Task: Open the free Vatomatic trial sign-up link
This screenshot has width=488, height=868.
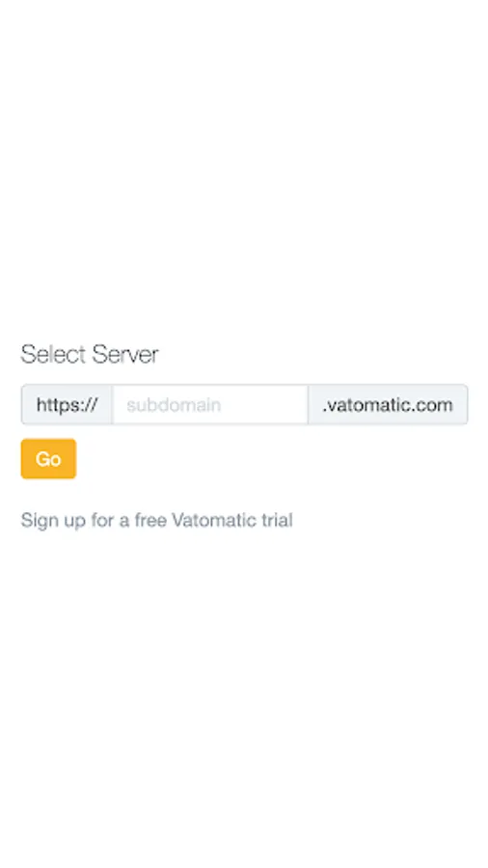Action: click(x=156, y=521)
